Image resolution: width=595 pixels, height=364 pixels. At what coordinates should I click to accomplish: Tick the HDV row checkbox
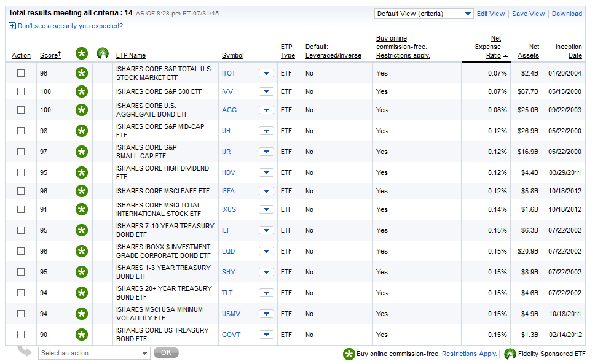click(21, 172)
